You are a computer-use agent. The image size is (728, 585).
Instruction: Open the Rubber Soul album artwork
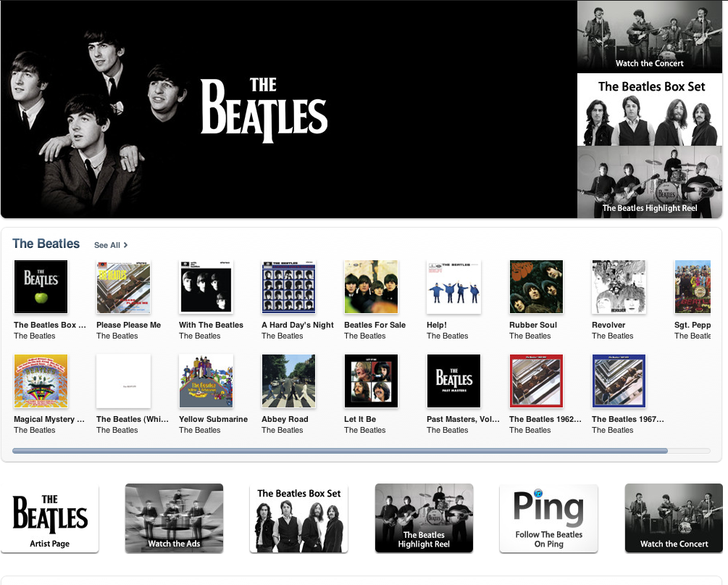pyautogui.click(x=536, y=286)
